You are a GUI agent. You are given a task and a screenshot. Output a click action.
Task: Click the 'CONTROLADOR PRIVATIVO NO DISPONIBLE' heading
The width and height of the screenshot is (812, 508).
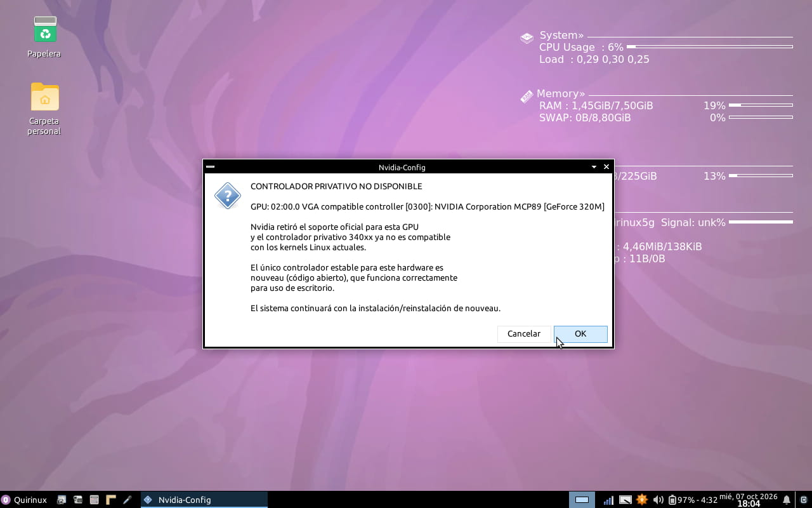coord(336,187)
